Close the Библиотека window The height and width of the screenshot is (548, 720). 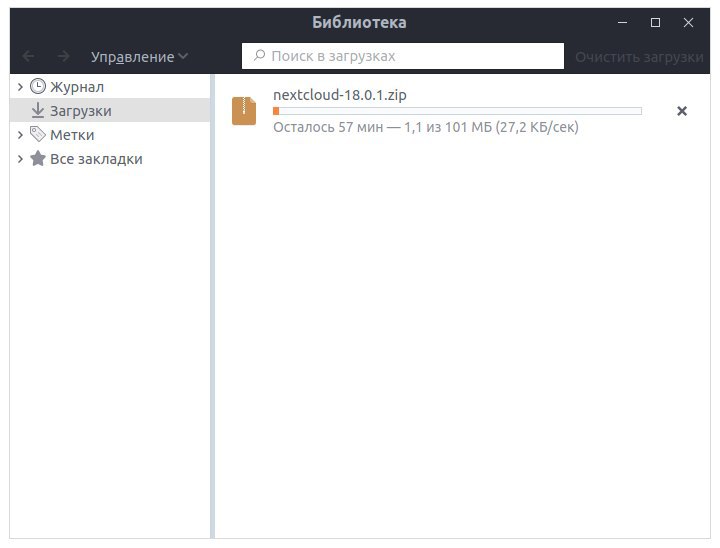pyautogui.click(x=688, y=22)
